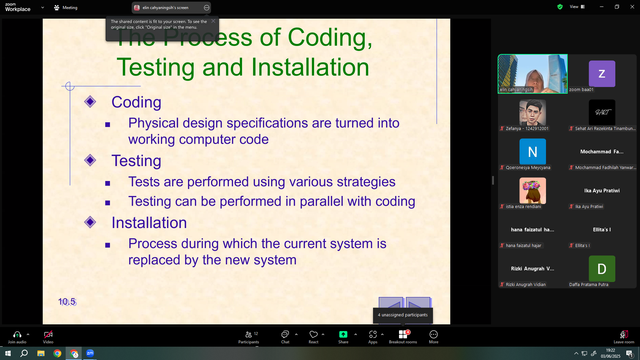This screenshot has width=640, height=360.
Task: Open the Chat panel
Action: point(285,337)
